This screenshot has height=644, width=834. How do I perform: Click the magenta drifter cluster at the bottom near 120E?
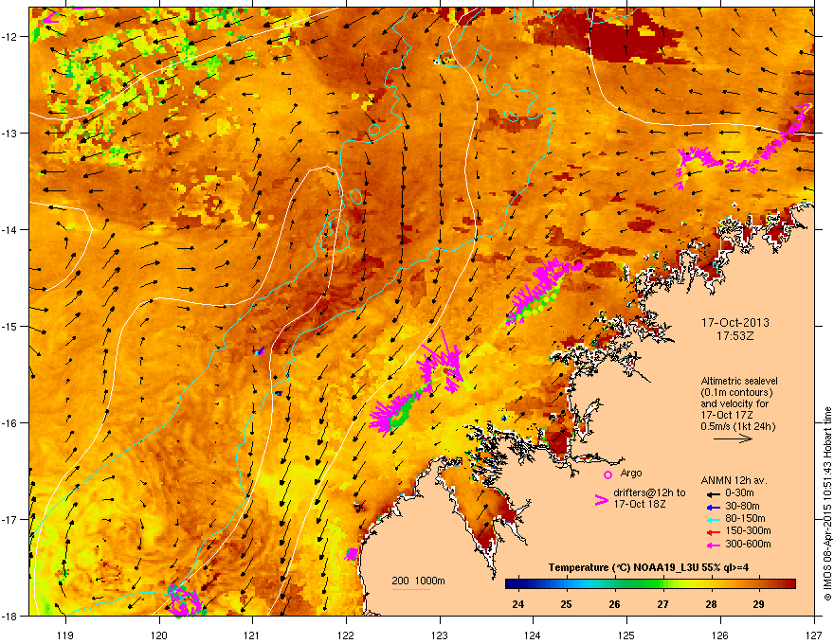tap(184, 599)
